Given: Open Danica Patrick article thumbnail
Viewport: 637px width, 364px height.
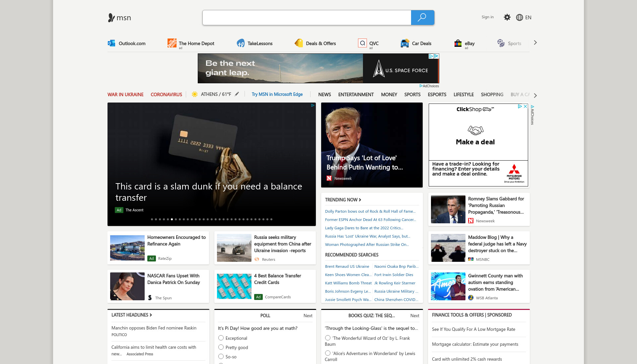Looking at the screenshot, I should 127,286.
